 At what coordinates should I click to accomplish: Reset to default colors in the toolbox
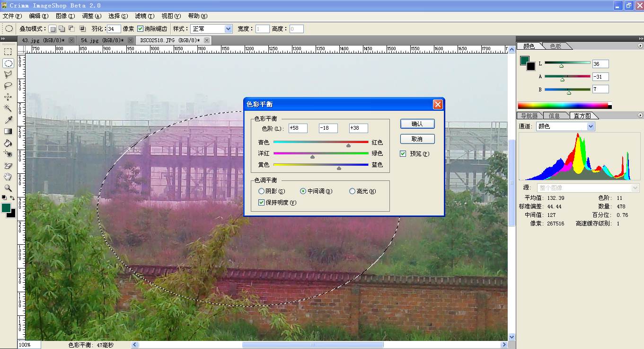4,197
